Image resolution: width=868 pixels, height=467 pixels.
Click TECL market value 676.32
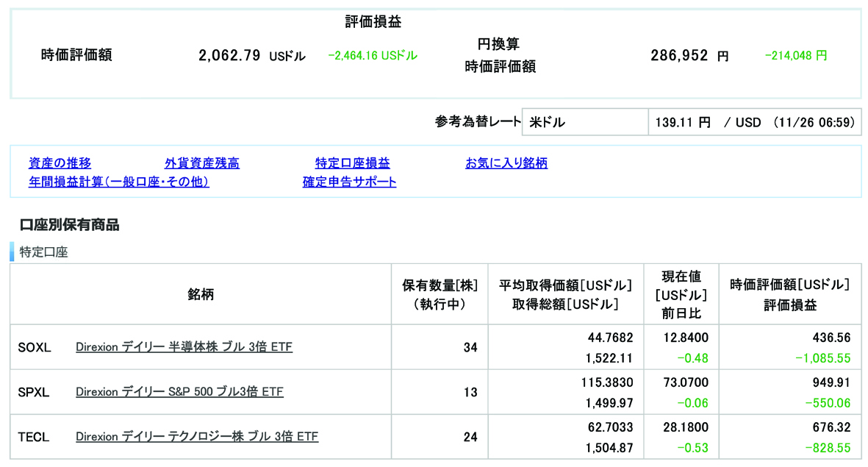pos(831,427)
